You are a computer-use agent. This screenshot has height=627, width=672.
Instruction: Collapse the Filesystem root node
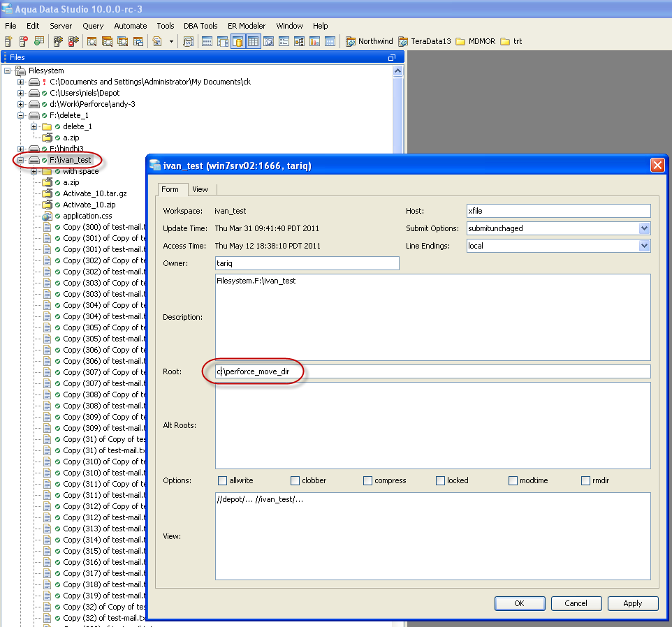7,71
